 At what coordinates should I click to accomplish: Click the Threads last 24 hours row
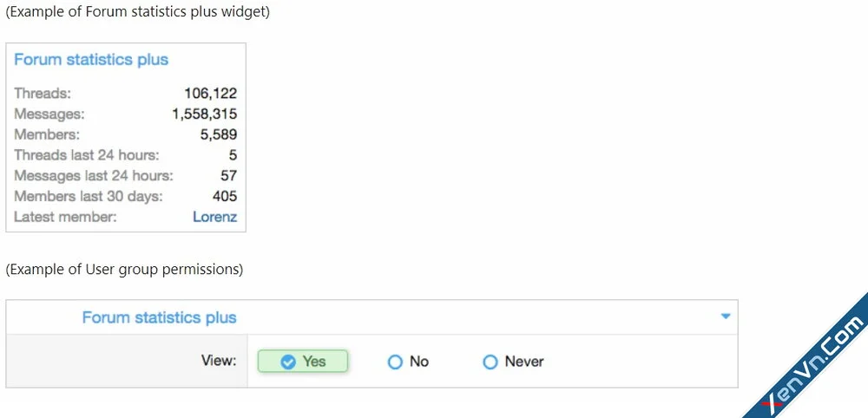coord(126,155)
